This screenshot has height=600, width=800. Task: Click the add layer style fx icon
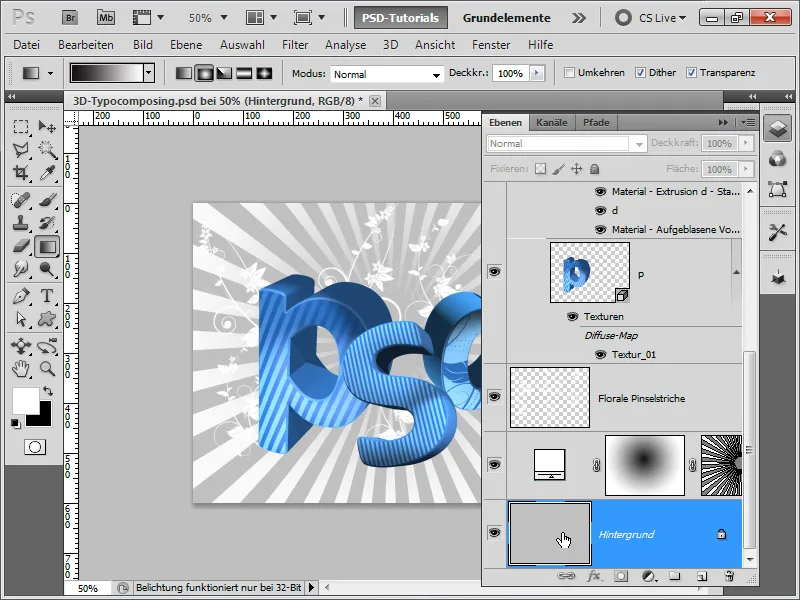(x=593, y=576)
